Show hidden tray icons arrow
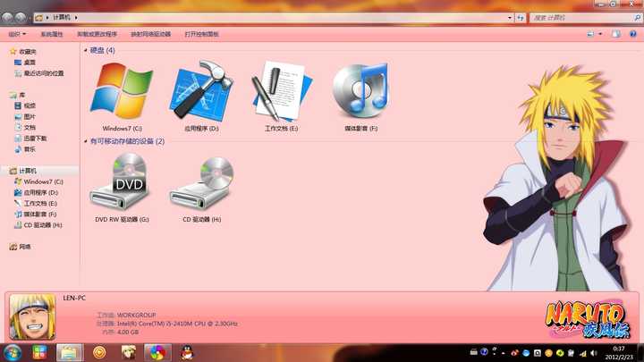 click(503, 353)
